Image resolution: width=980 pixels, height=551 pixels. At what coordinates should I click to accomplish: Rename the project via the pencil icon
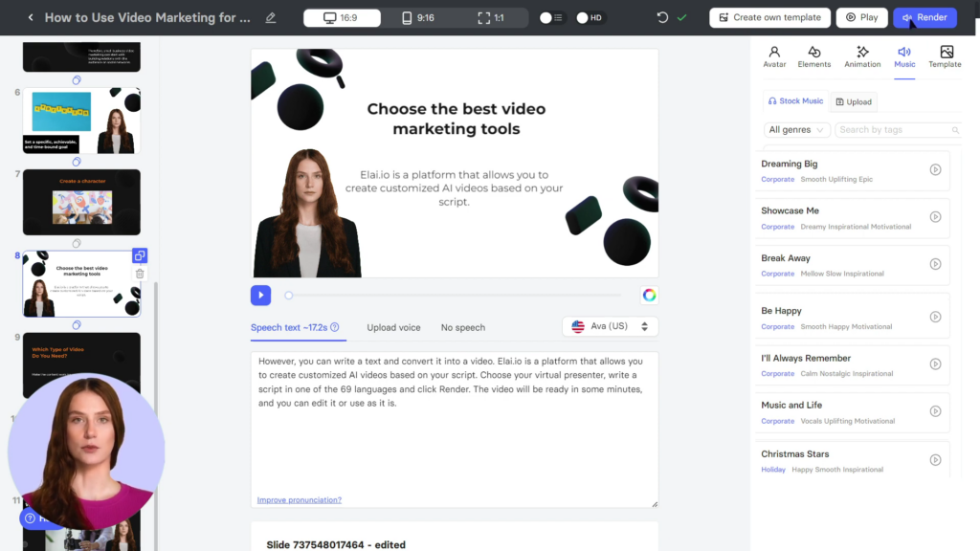(272, 17)
